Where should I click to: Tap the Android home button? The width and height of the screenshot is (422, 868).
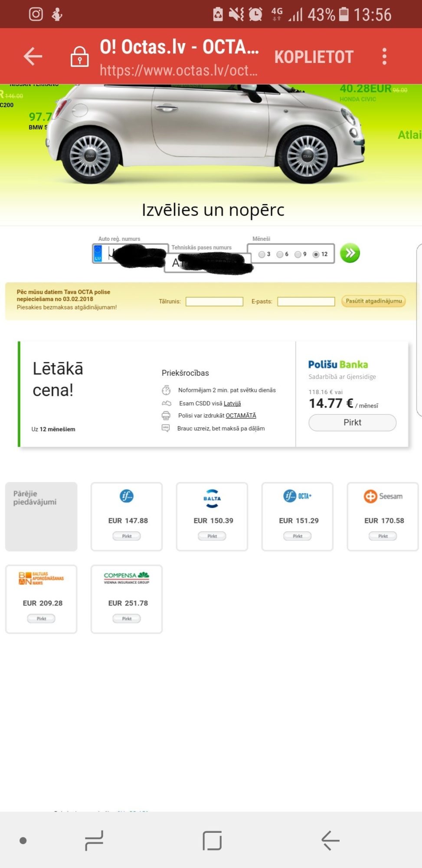click(212, 841)
